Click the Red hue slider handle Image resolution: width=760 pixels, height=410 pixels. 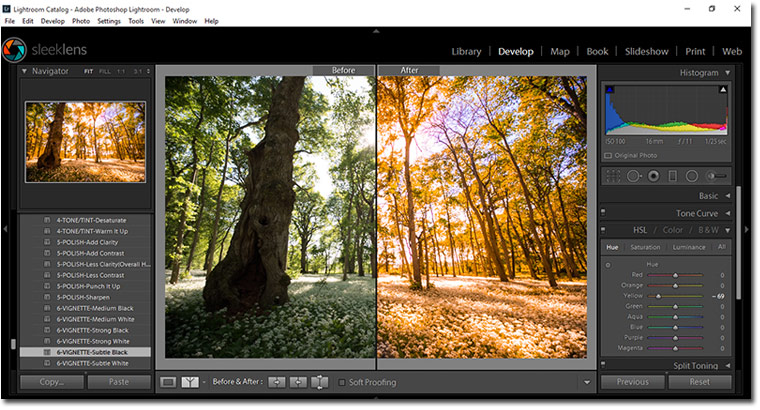pyautogui.click(x=675, y=275)
